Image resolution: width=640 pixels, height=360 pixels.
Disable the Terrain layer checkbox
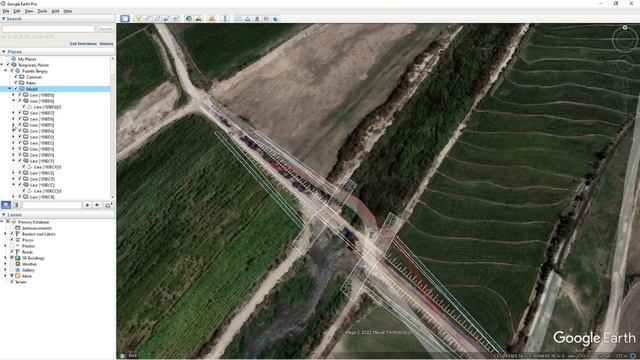[x=12, y=282]
